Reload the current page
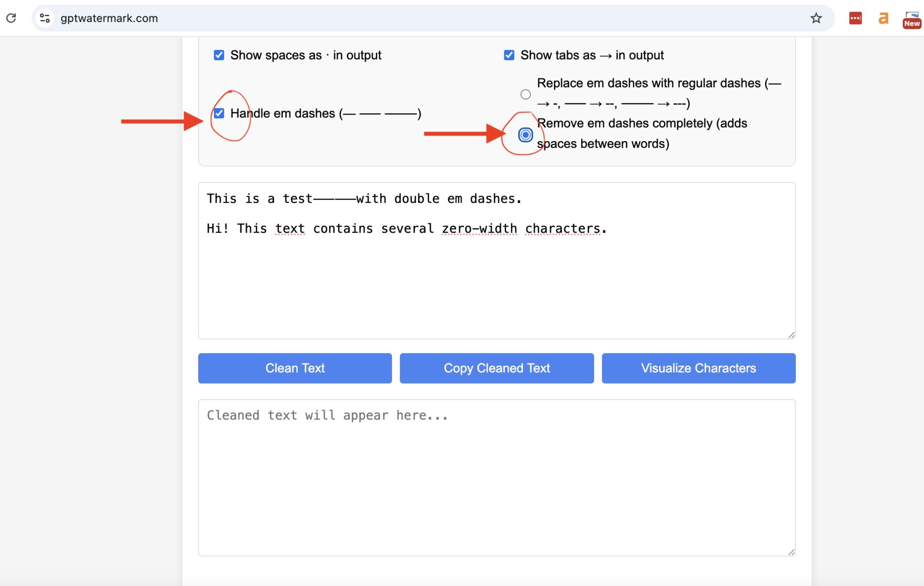The width and height of the screenshot is (924, 586). coord(11,18)
